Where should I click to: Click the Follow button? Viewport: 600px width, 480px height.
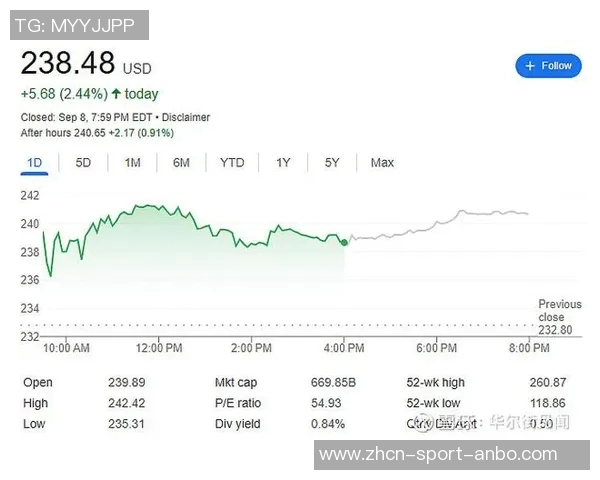pos(548,66)
